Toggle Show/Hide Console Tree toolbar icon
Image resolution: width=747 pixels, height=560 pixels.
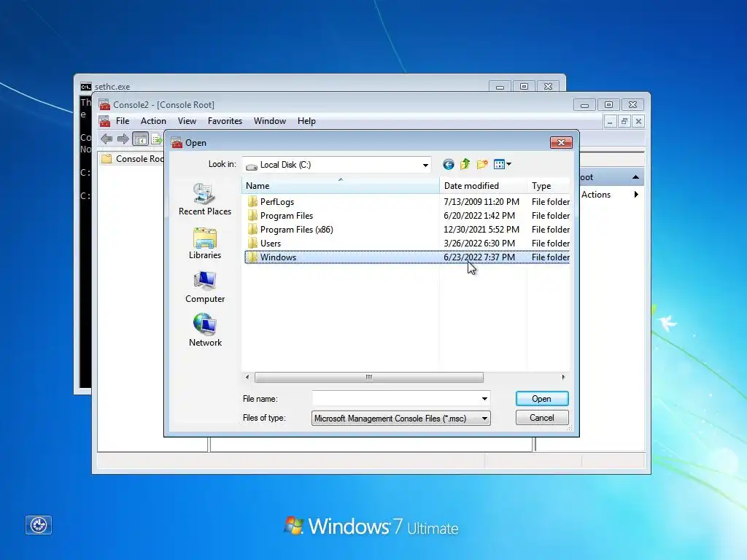point(140,139)
